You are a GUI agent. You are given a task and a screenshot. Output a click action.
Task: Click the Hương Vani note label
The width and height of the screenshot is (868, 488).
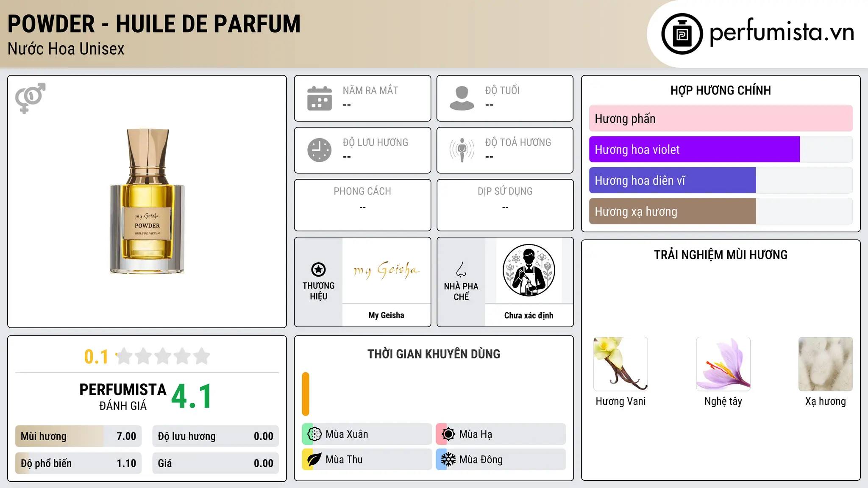coord(620,401)
